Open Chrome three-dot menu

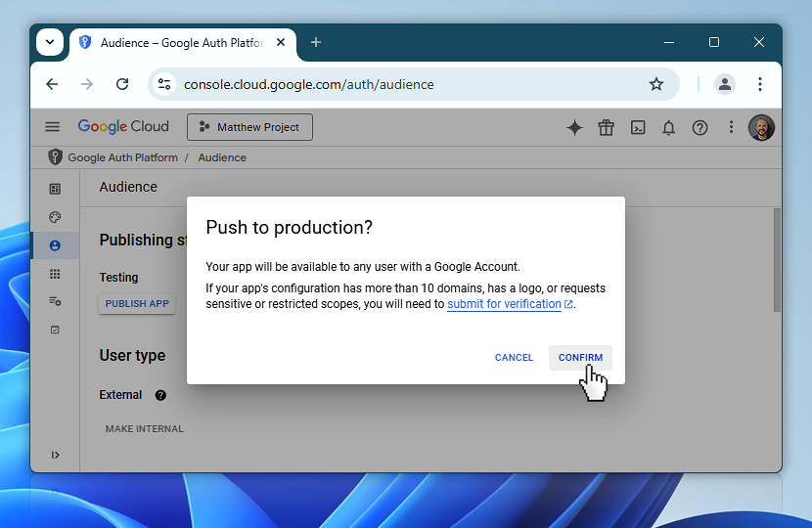pos(760,84)
